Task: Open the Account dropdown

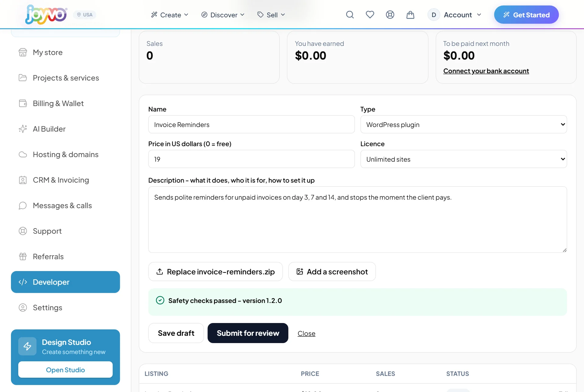Action: pyautogui.click(x=455, y=15)
